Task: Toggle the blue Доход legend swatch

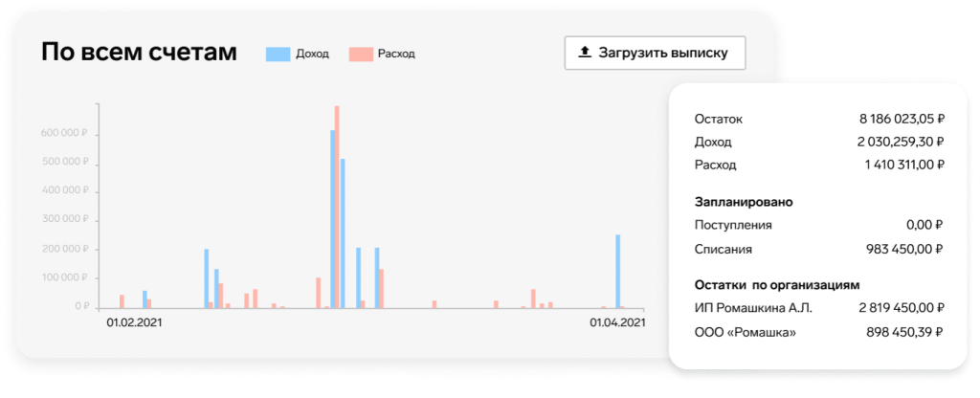Action: pyautogui.click(x=278, y=54)
